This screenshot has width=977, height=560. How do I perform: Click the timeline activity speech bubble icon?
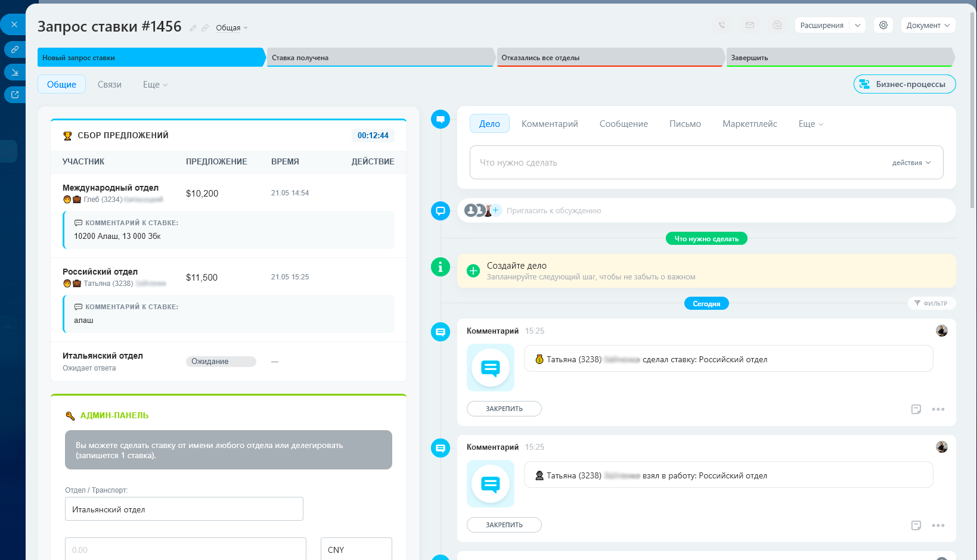click(441, 119)
